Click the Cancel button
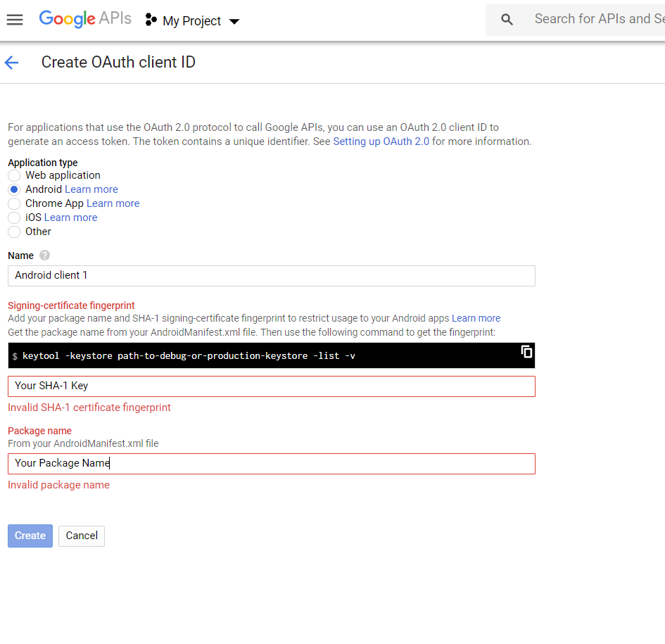The width and height of the screenshot is (665, 644). 82,536
